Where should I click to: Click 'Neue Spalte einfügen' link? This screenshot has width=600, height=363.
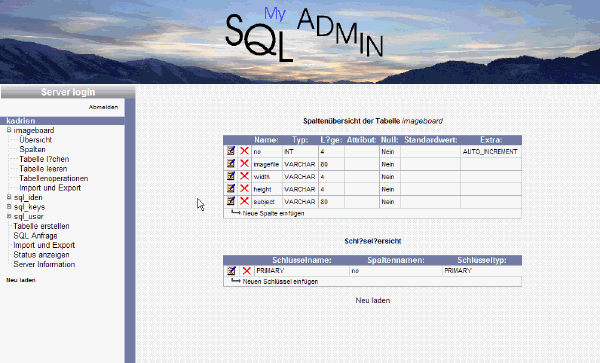click(x=273, y=213)
